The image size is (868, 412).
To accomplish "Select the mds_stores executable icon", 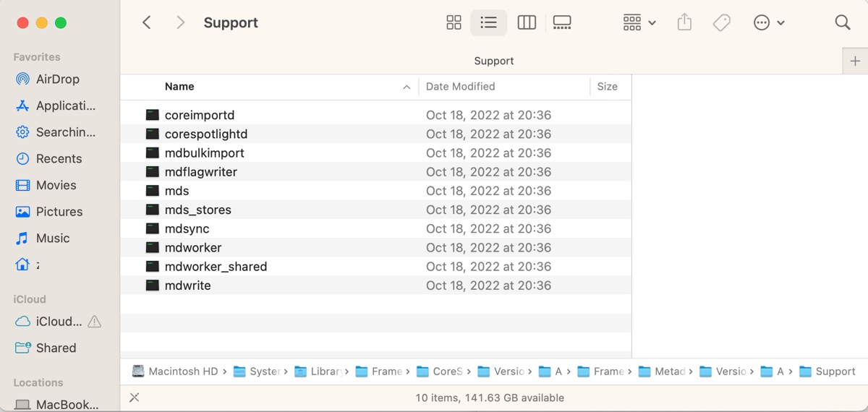I will (152, 210).
